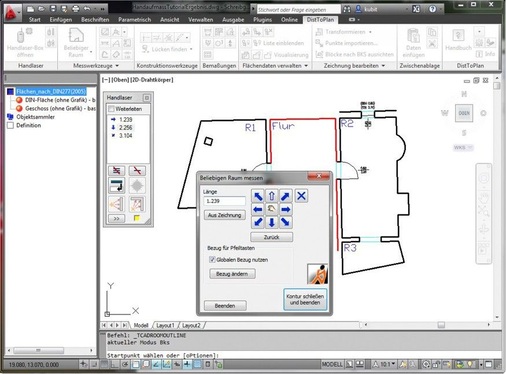Click the delete-all measurements icon in Handlaser panel
The height and width of the screenshot is (374, 506).
pyautogui.click(x=117, y=171)
